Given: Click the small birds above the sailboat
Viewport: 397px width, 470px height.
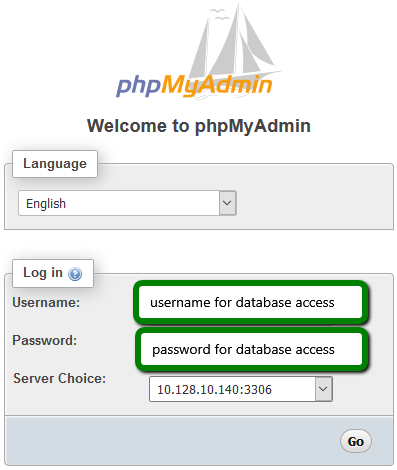Looking at the screenshot, I should 219,14.
